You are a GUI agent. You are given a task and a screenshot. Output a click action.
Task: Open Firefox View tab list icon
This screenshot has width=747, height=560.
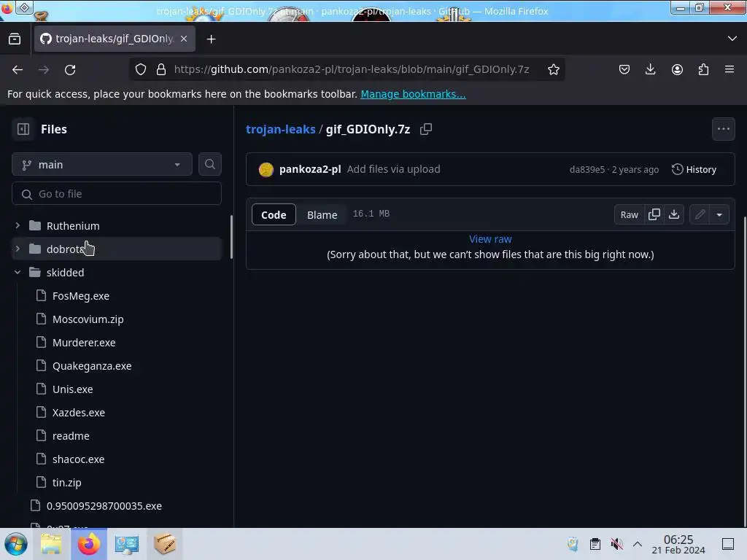click(15, 39)
